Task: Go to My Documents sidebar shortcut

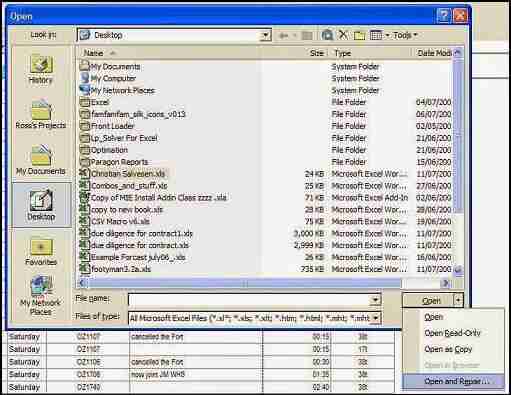Action: pyautogui.click(x=41, y=160)
